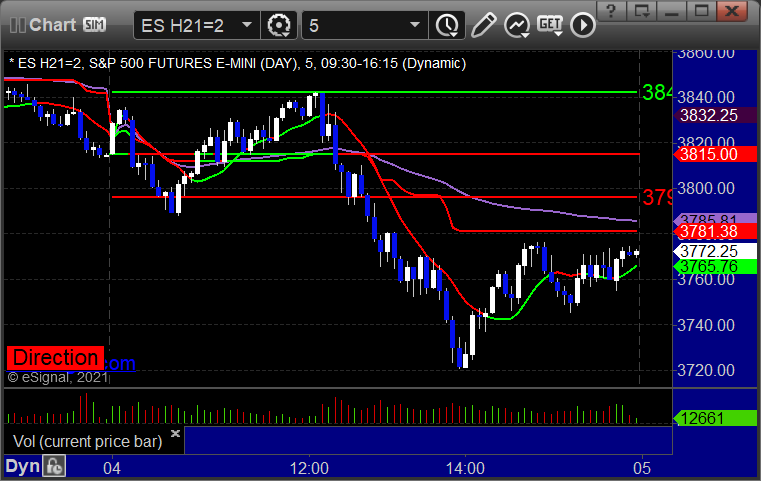Viewport: 761px width, 481px height.
Task: Open the time template clock menu
Action: (447, 25)
